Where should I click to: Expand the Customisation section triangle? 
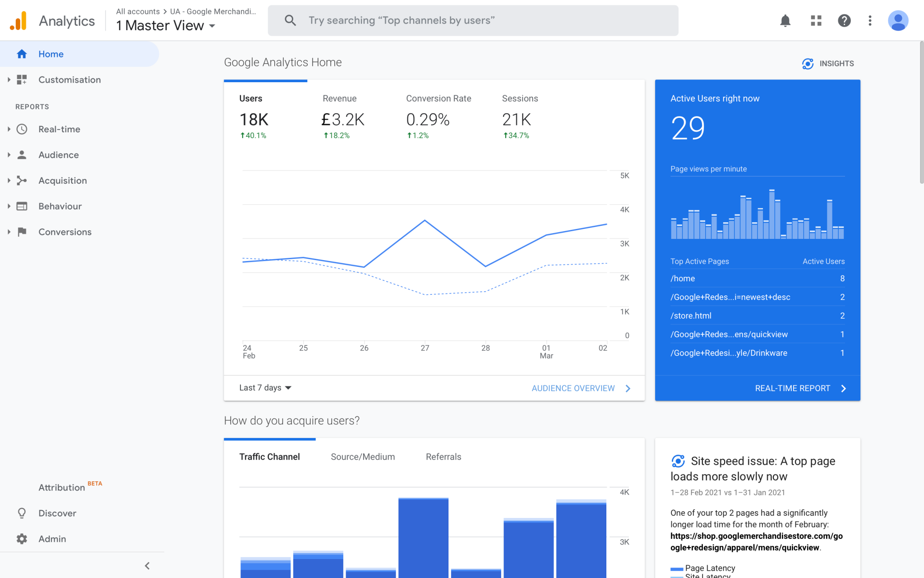click(9, 80)
